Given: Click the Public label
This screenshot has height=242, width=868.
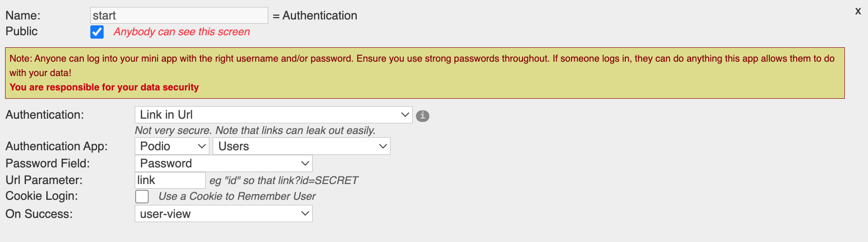Looking at the screenshot, I should click(21, 31).
